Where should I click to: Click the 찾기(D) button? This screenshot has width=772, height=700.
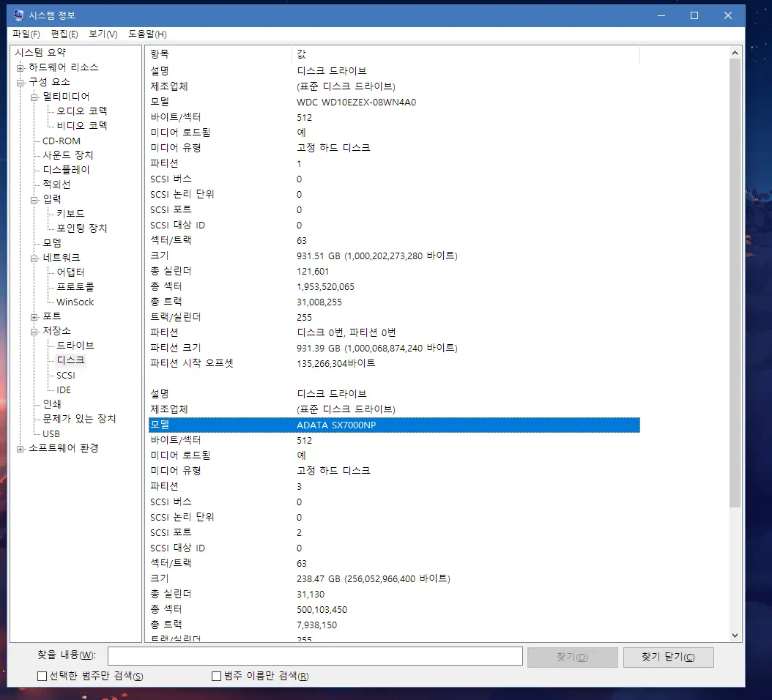(x=572, y=658)
